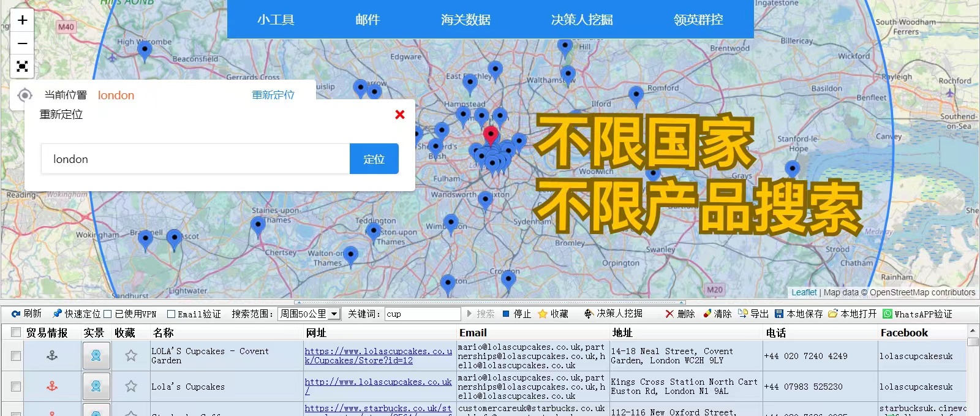Click 本地打开 local open folder icon
Screen dimensions: 980x416
pyautogui.click(x=833, y=314)
